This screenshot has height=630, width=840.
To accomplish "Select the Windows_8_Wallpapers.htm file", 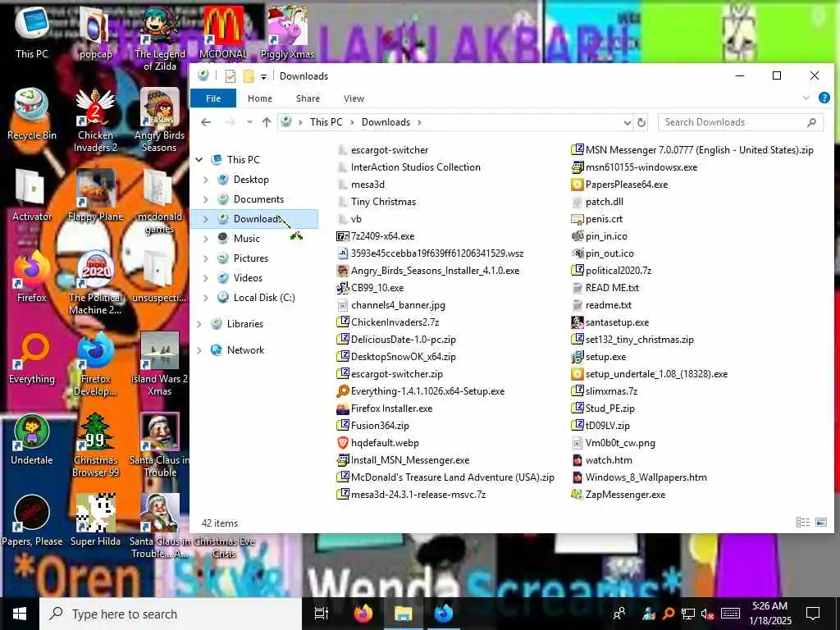I will click(639, 478).
